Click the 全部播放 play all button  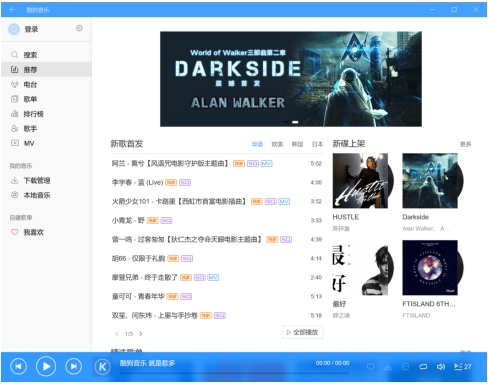[302, 332]
